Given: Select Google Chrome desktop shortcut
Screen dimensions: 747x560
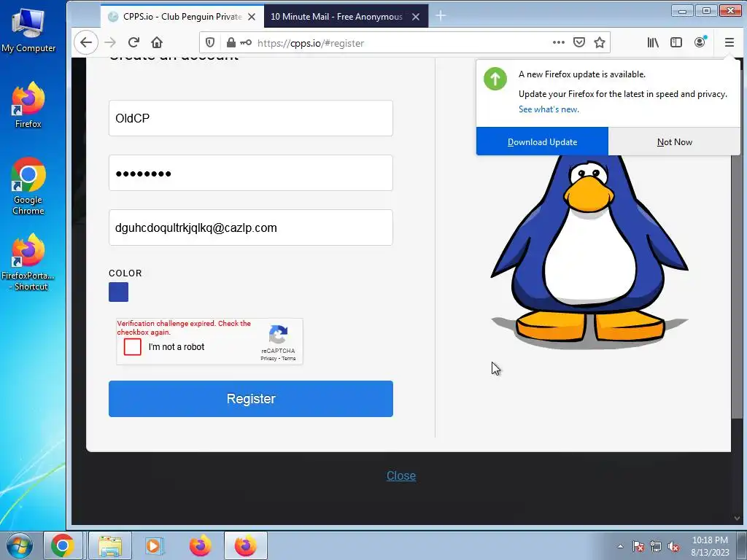Looking at the screenshot, I should [x=28, y=186].
